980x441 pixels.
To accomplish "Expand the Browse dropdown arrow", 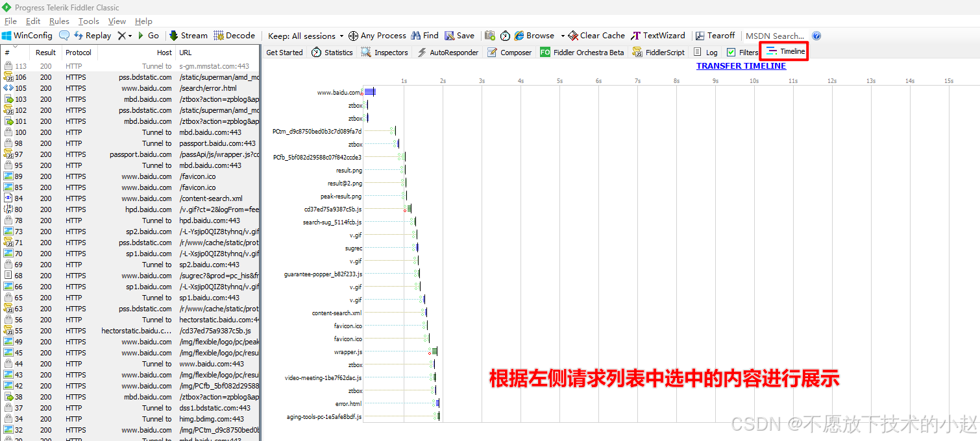I will pyautogui.click(x=562, y=36).
